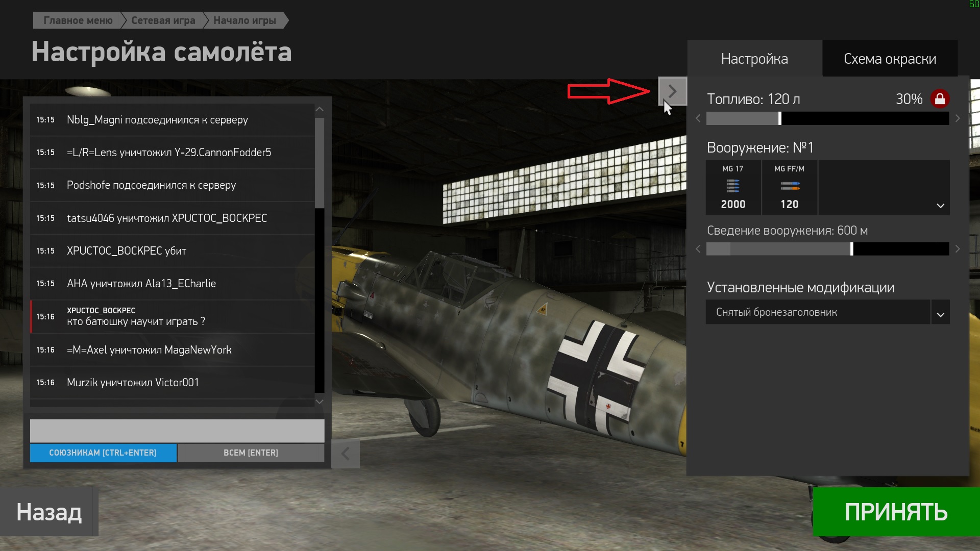This screenshot has width=980, height=551.
Task: Collapse settings panel with right chevron button
Action: tap(672, 91)
